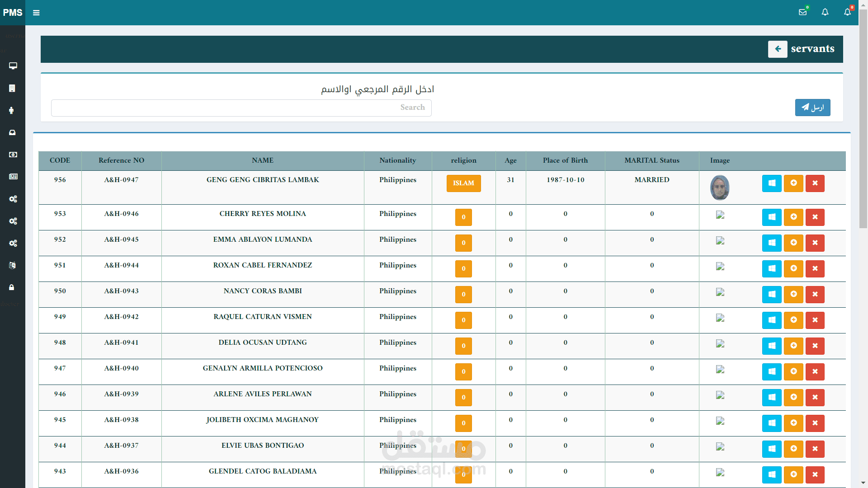Click blue Windows-icon button for NANCY CORAS BAMBI

[x=771, y=294]
